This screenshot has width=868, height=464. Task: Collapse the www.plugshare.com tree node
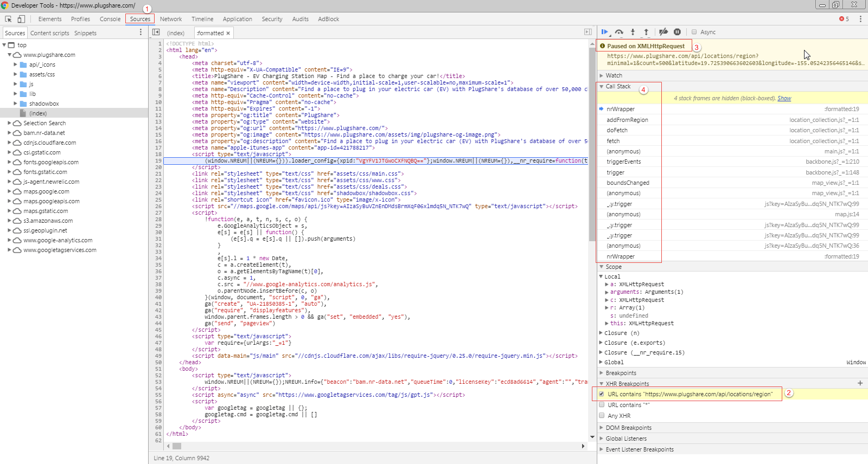coord(9,55)
